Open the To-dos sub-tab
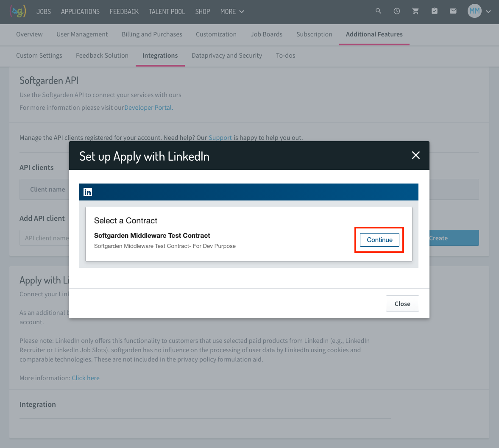This screenshot has height=448, width=499. (285, 56)
